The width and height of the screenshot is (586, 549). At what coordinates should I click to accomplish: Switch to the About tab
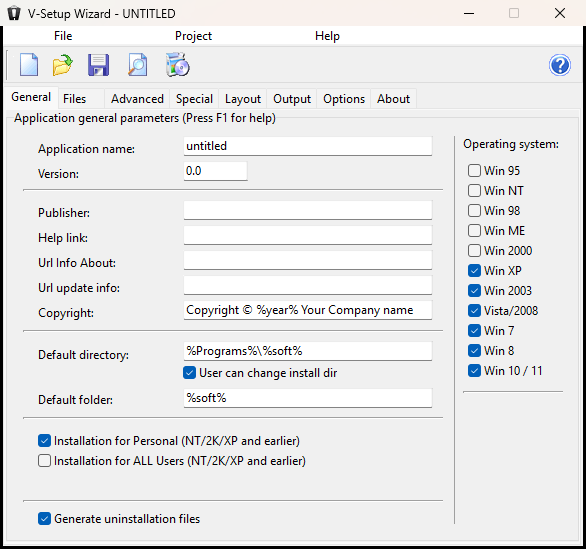click(x=393, y=99)
